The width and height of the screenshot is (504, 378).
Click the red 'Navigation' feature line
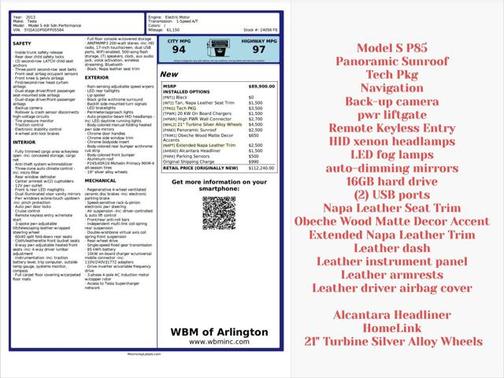(392, 88)
